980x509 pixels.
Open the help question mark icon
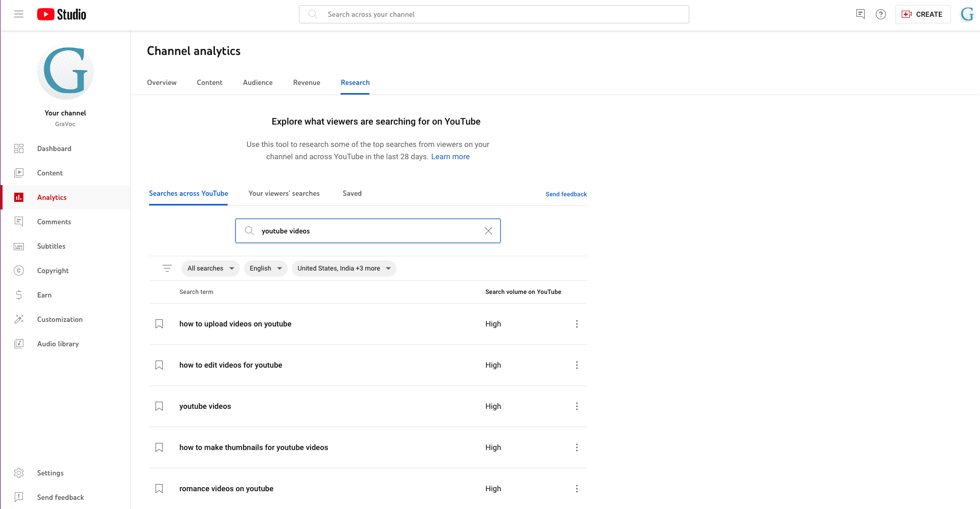[881, 14]
